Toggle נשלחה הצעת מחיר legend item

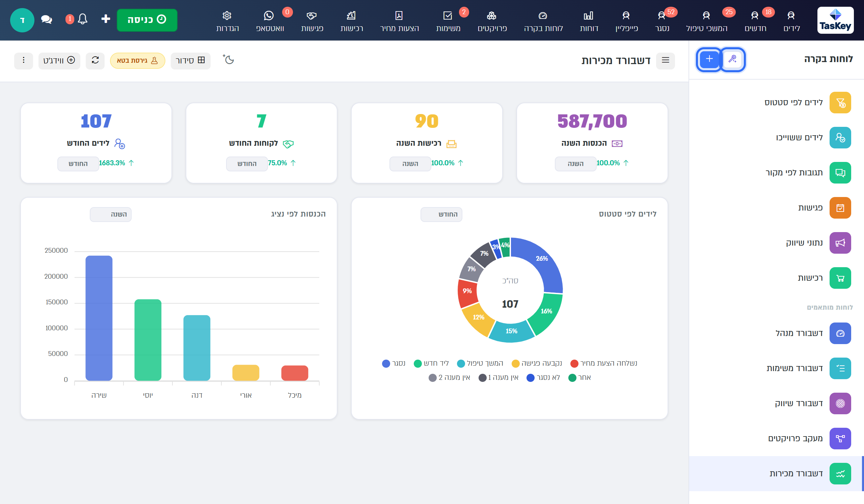click(604, 364)
